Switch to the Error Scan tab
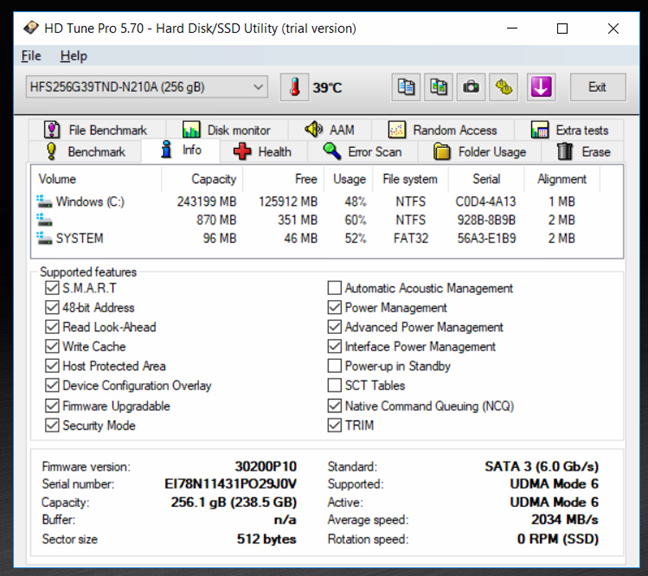The image size is (648, 576). 362,152
